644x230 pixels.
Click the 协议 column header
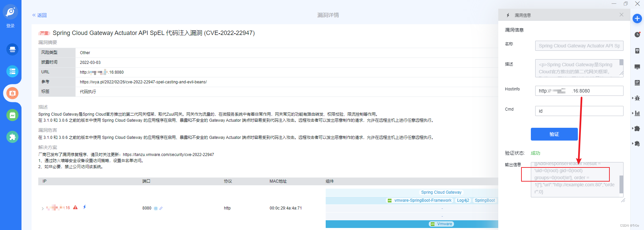click(228, 181)
